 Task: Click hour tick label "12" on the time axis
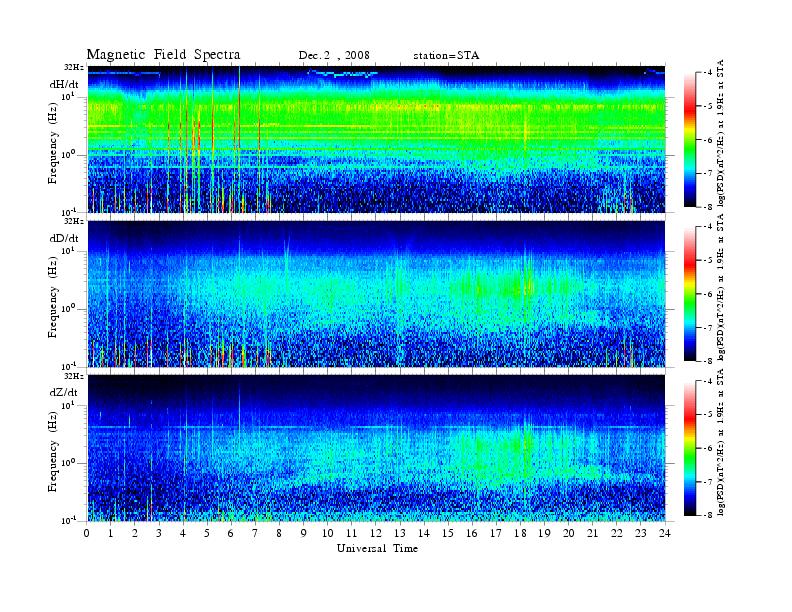click(376, 533)
